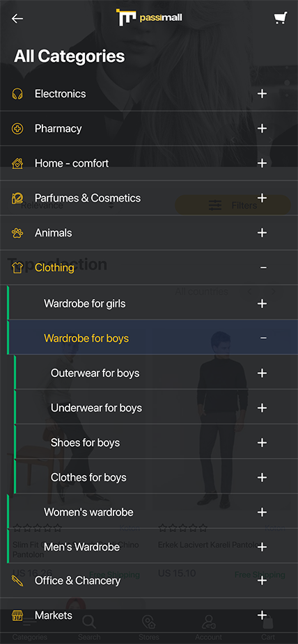Select the Electronics headphones icon
This screenshot has height=644, width=298.
coord(17,94)
